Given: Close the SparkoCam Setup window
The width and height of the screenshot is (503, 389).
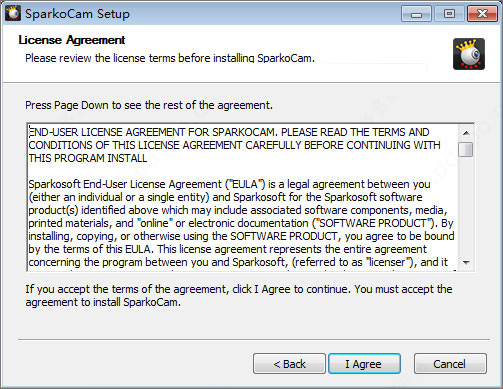Looking at the screenshot, I should pos(482,14).
